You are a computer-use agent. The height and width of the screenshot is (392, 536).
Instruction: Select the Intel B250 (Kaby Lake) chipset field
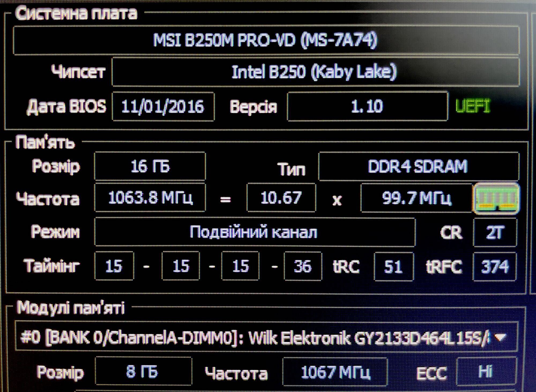(x=315, y=72)
